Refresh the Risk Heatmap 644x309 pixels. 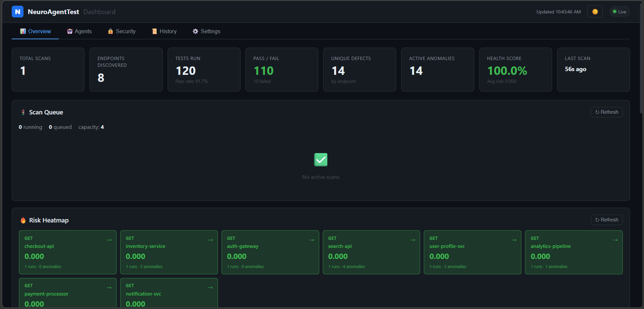coord(606,220)
